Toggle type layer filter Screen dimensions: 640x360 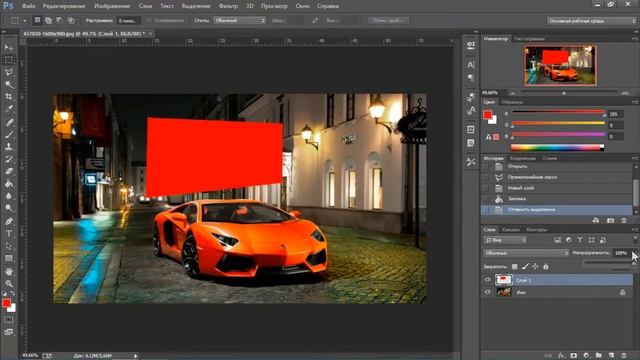580,240
